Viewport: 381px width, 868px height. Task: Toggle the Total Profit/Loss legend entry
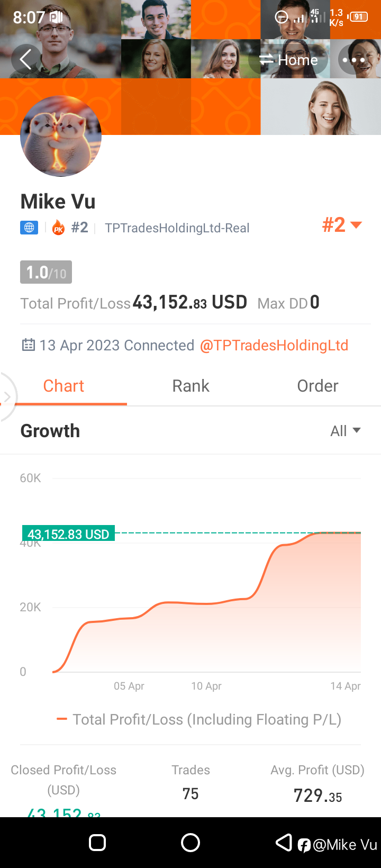point(199,719)
